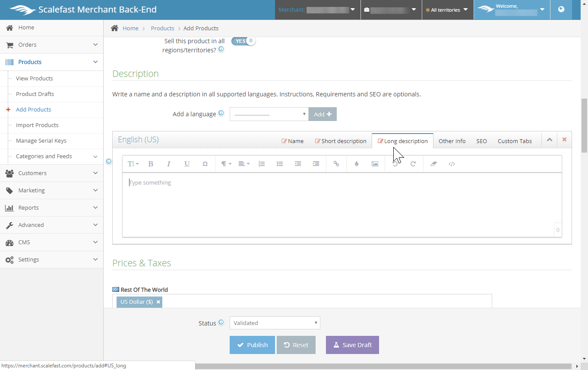
Task: Insert a link using the editor toolbar
Action: click(x=336, y=164)
